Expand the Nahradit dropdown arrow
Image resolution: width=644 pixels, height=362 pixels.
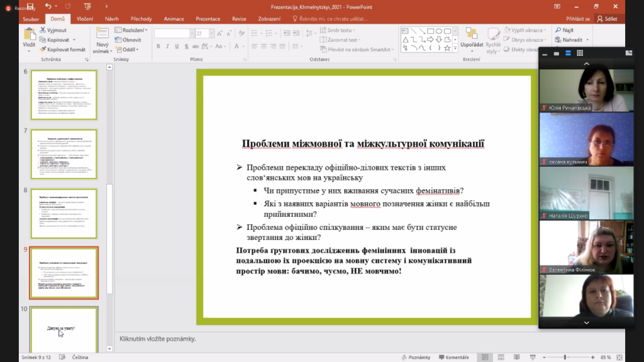click(x=587, y=40)
